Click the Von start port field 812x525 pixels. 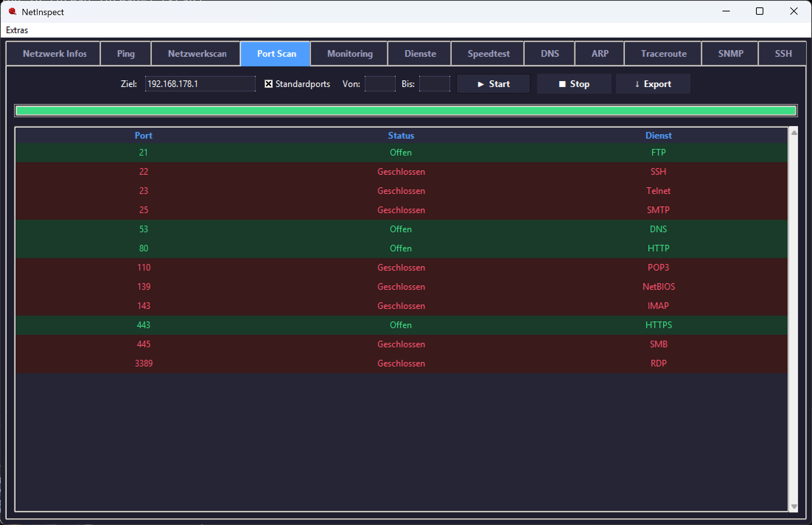[380, 84]
